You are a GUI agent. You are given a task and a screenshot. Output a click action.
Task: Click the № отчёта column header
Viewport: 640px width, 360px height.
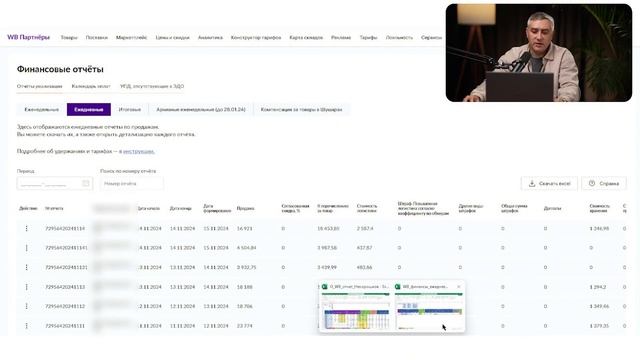54,209
